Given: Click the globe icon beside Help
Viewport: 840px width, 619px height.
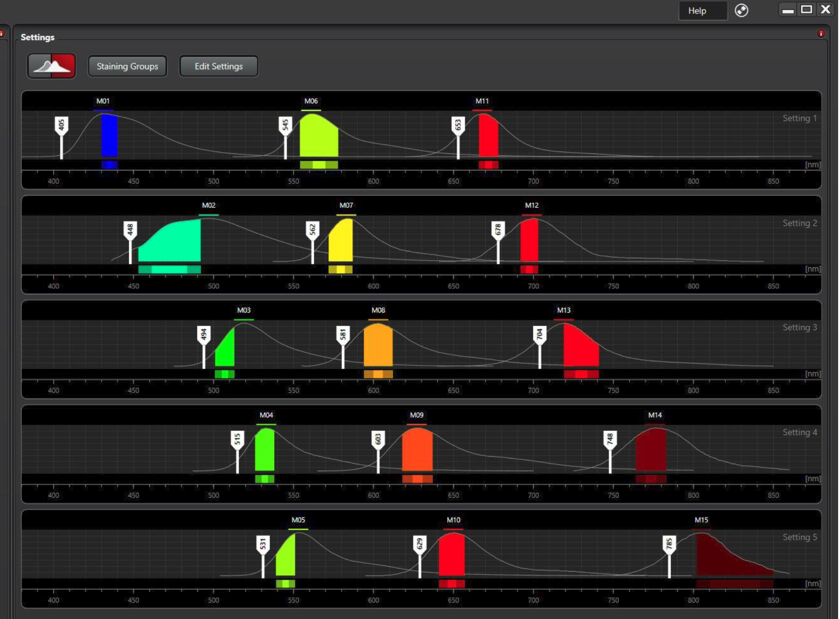Looking at the screenshot, I should click(741, 10).
